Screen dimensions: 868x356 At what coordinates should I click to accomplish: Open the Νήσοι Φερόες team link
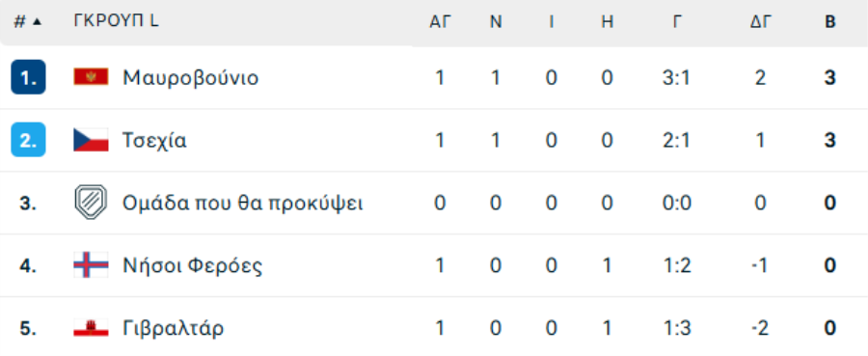[192, 266]
